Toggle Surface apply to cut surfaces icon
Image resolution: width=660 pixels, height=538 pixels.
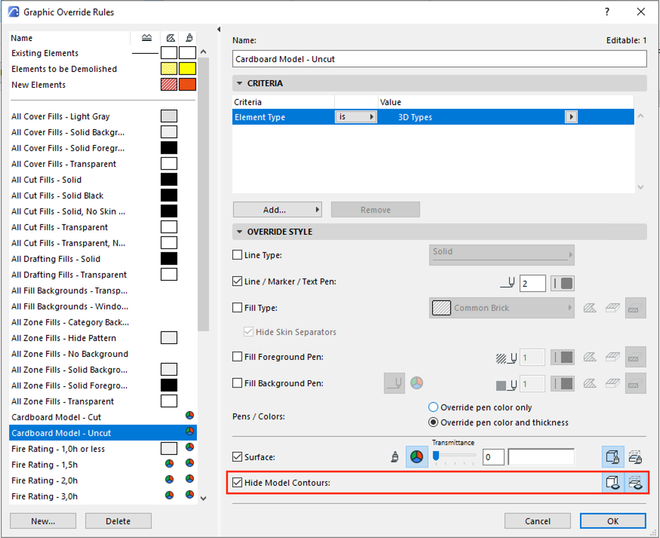click(635, 457)
